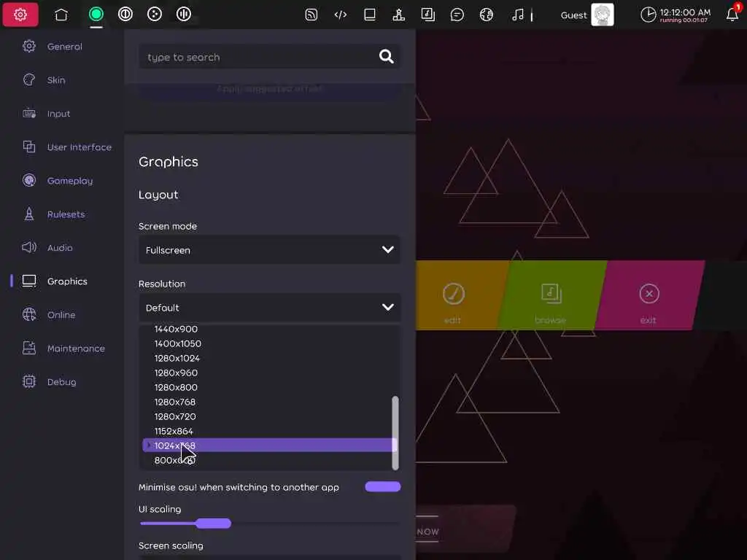The height and width of the screenshot is (560, 747).
Task: Click the browse button on main menu
Action: tap(552, 295)
